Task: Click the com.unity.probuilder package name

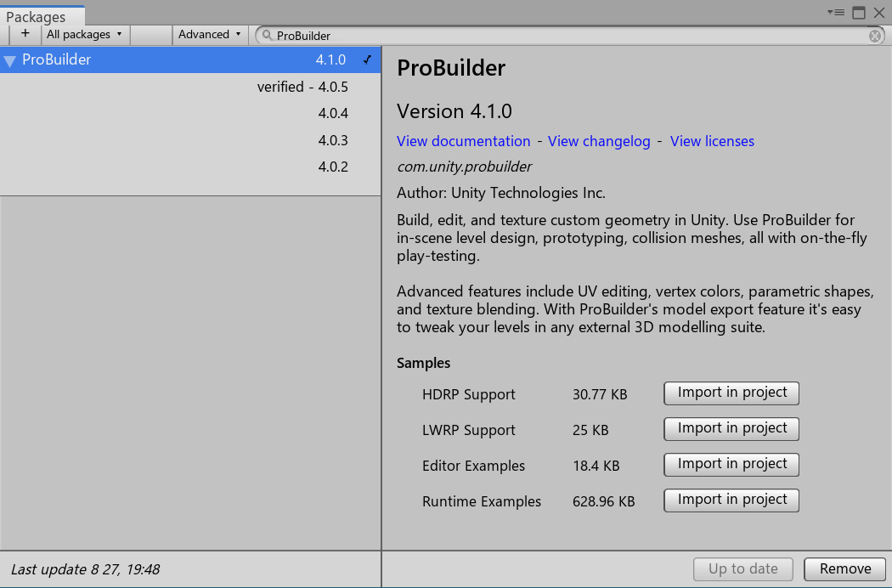Action: tap(464, 167)
